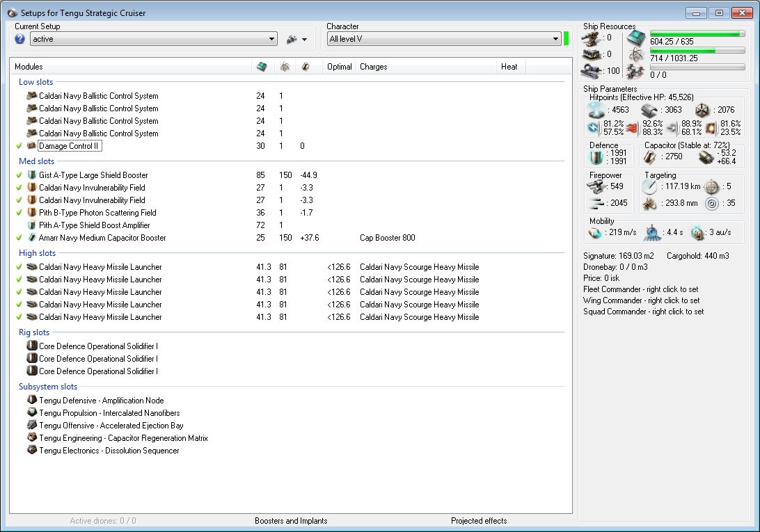Click the Price: 0 isk text
760x532 pixels.
pos(601,278)
